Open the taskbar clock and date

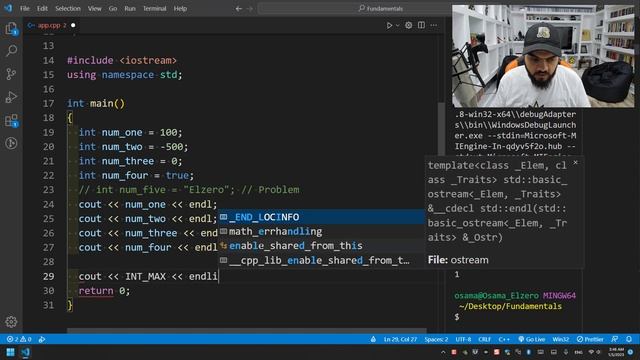pyautogui.click(x=616, y=352)
